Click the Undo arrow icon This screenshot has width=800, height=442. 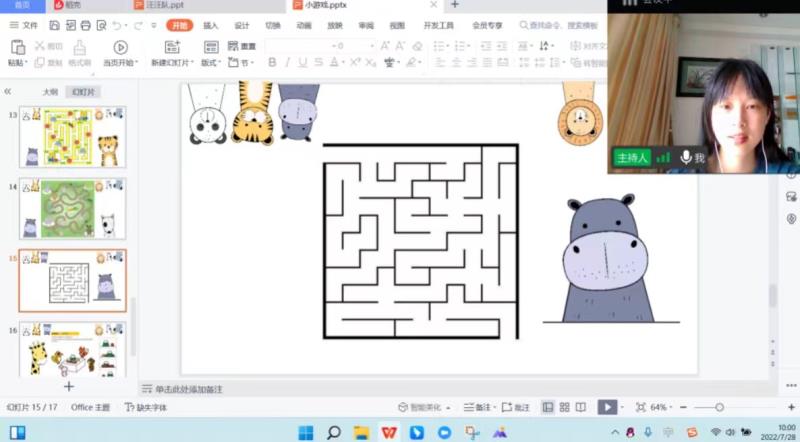117,25
